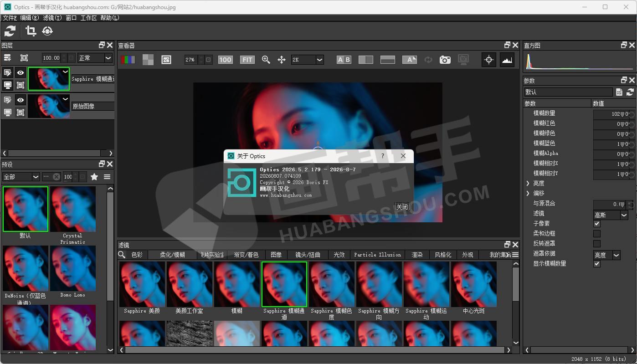Click the checkerboard alpha icon in the viewer

[x=148, y=60]
